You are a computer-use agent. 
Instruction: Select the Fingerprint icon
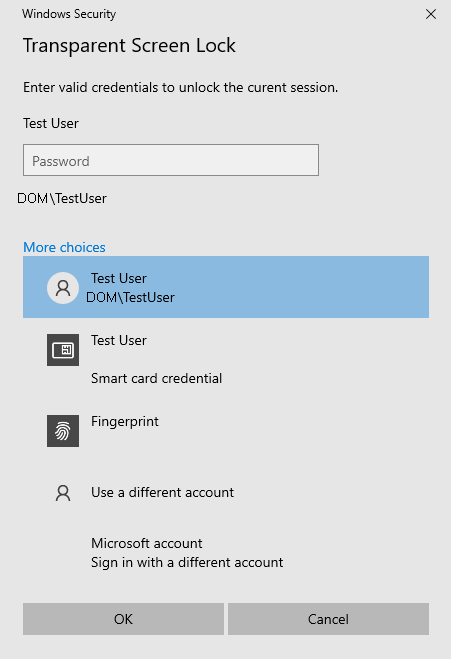(x=63, y=431)
